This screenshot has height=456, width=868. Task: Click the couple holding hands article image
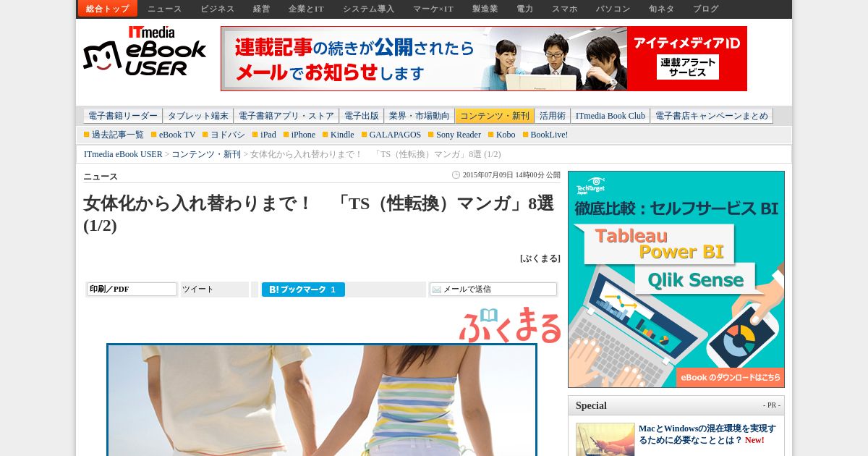pyautogui.click(x=322, y=400)
